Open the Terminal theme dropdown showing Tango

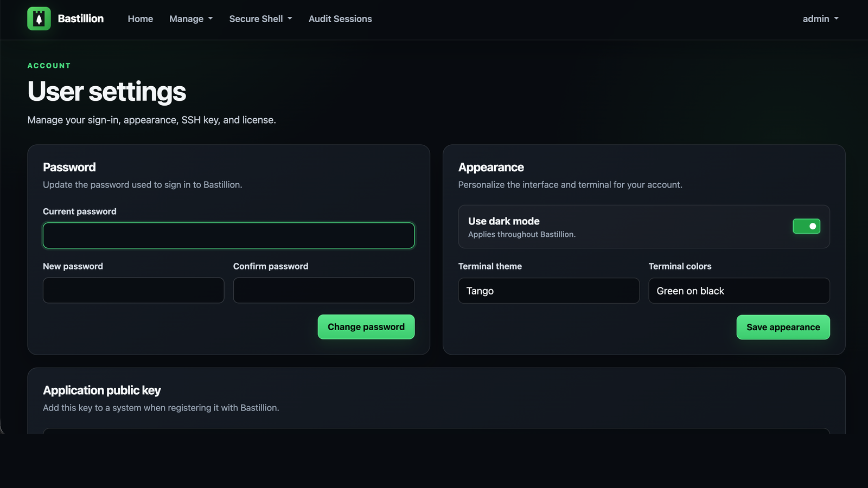(549, 291)
